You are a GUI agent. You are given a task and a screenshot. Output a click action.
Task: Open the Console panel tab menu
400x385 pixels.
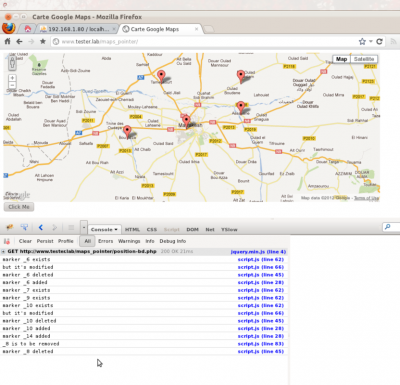(104, 229)
